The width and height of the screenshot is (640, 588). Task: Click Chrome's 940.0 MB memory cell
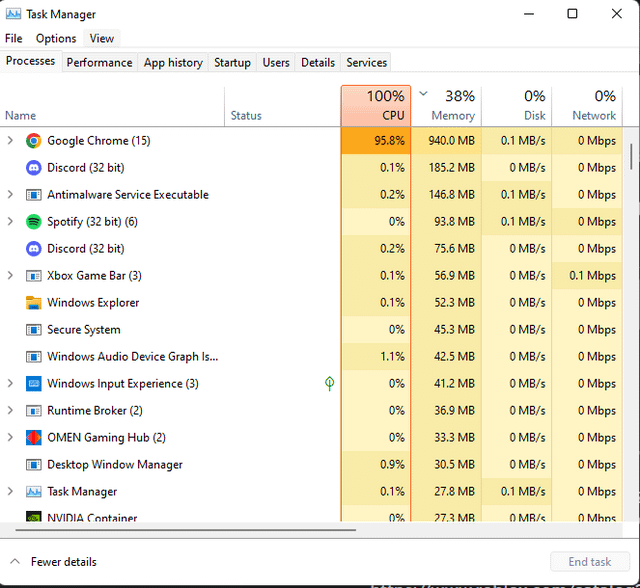[x=446, y=141]
